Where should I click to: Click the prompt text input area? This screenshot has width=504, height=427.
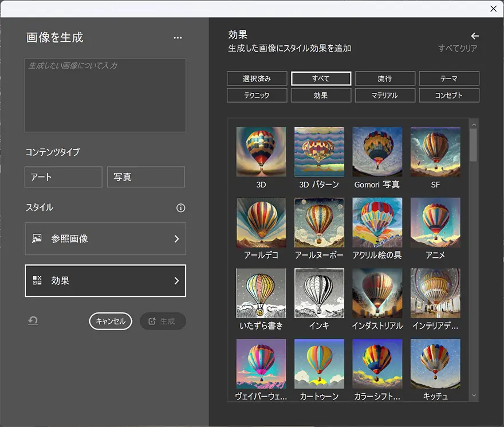105,95
